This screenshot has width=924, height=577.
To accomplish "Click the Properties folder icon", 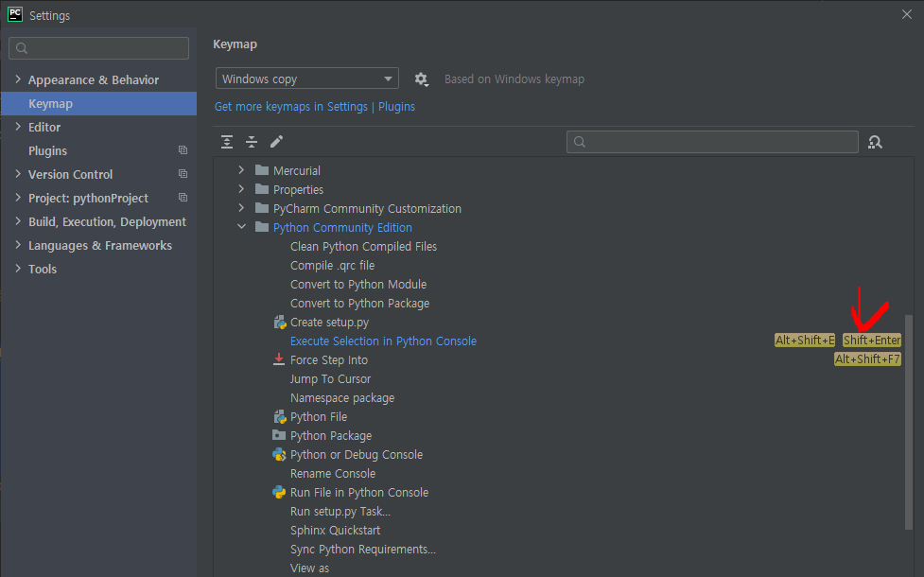I will (262, 189).
